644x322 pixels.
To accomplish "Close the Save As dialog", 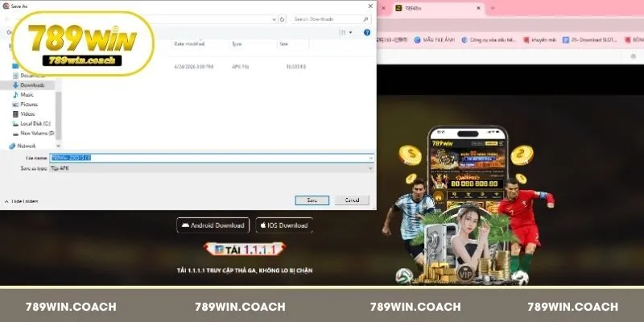I will pyautogui.click(x=370, y=6).
